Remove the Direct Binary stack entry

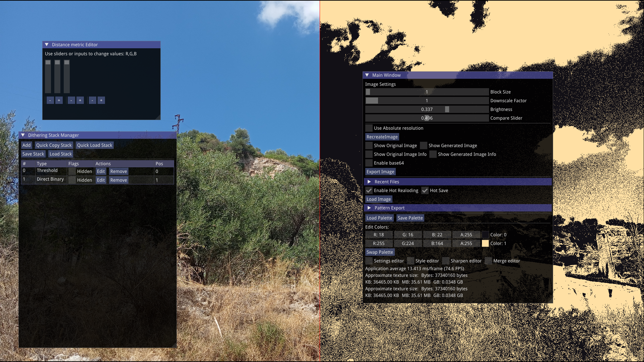[x=118, y=180]
